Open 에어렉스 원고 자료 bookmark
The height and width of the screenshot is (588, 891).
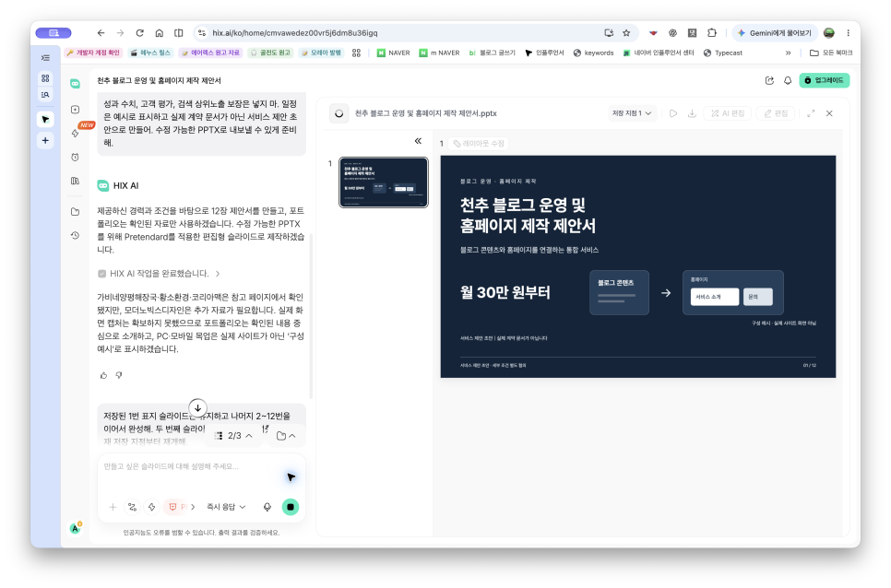(211, 53)
